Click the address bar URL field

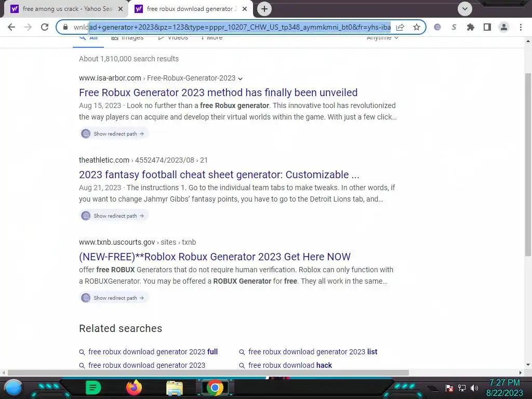[x=232, y=27]
